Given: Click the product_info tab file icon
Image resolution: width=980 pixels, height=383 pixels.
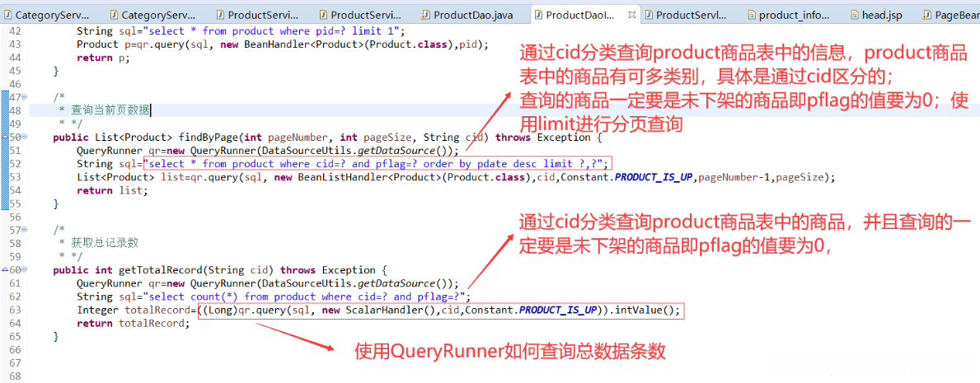Looking at the screenshot, I should pyautogui.click(x=752, y=14).
